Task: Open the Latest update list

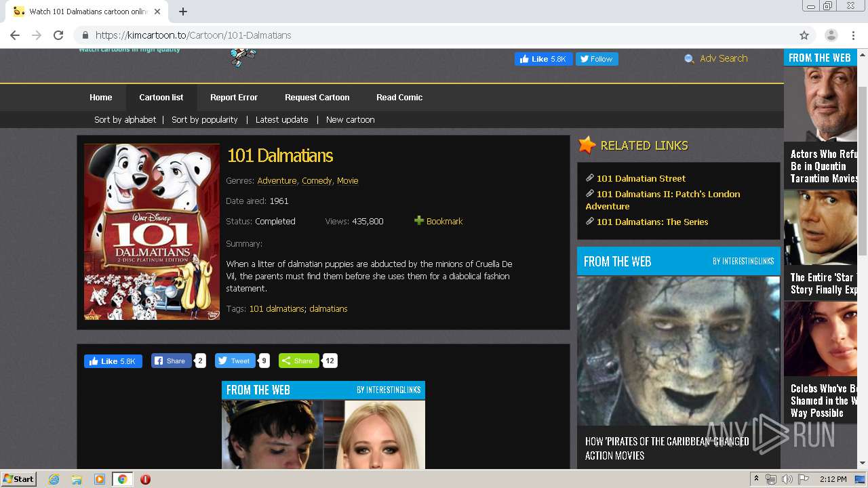Action: pyautogui.click(x=281, y=119)
